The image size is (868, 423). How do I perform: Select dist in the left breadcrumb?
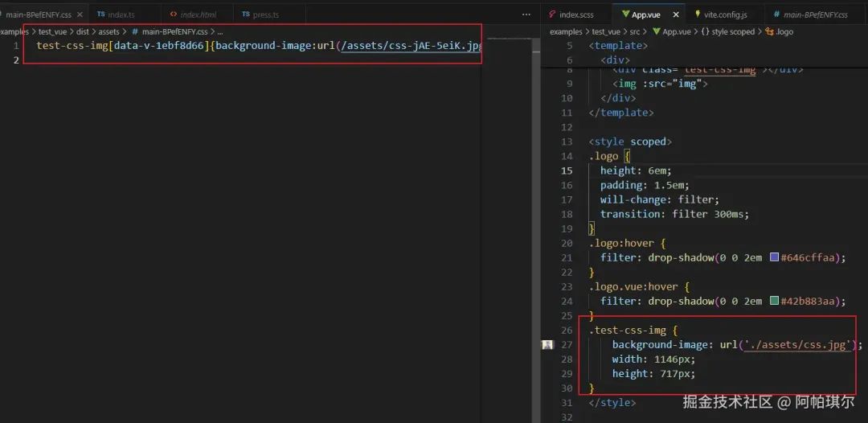point(83,32)
